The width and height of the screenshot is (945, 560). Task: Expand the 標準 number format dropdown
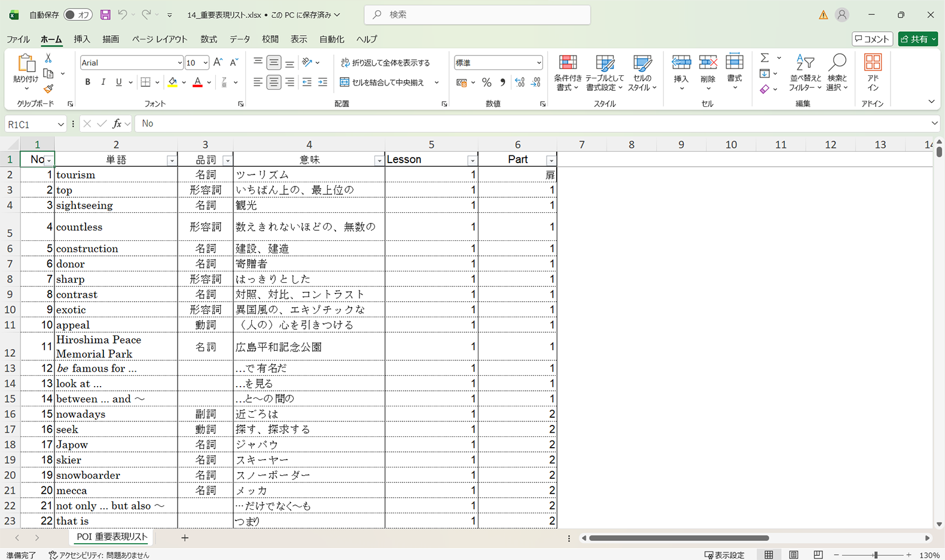[538, 63]
